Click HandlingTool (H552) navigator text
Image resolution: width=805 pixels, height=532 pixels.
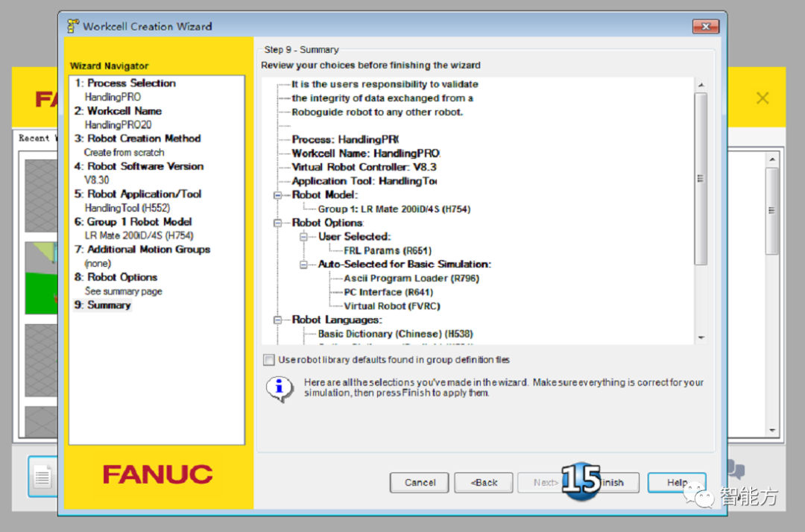click(x=127, y=208)
